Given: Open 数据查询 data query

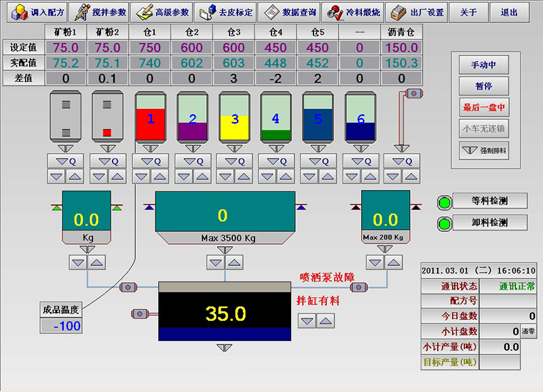Looking at the screenshot, I should [x=289, y=12].
